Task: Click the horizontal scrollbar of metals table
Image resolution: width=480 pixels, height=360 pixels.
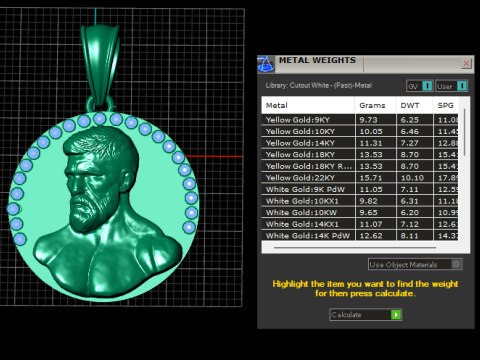Action: tap(355, 248)
